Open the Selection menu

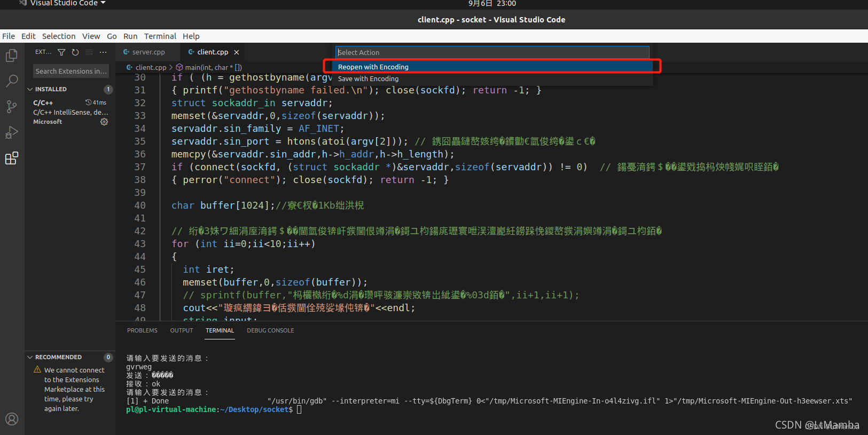point(59,36)
